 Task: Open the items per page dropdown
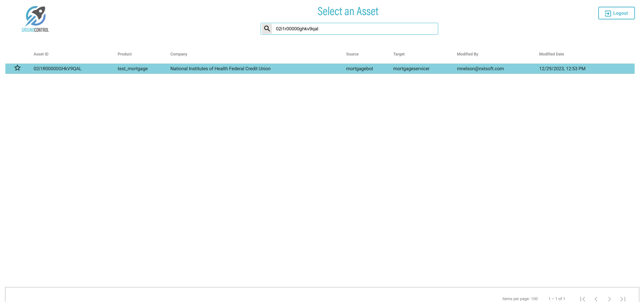point(534,299)
